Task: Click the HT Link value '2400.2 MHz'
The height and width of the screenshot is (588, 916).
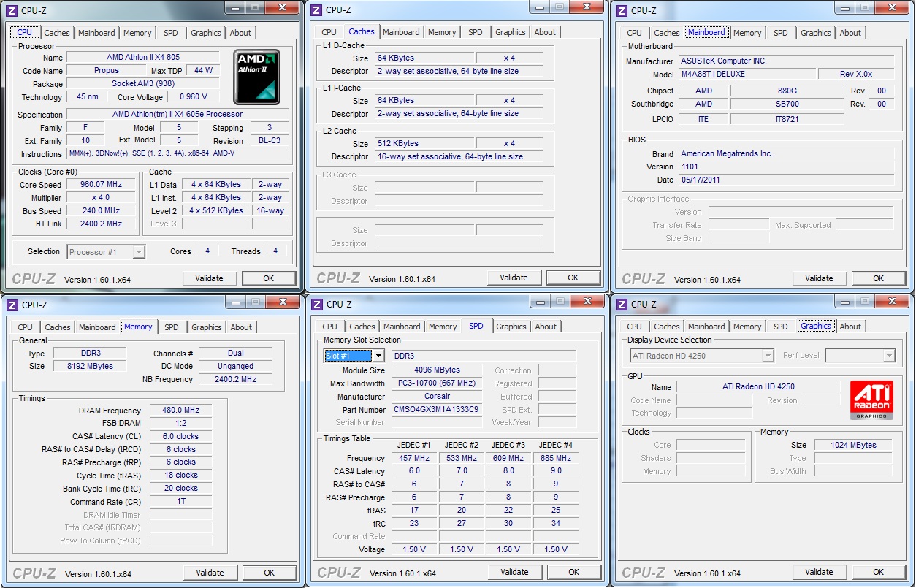Action: coord(101,224)
